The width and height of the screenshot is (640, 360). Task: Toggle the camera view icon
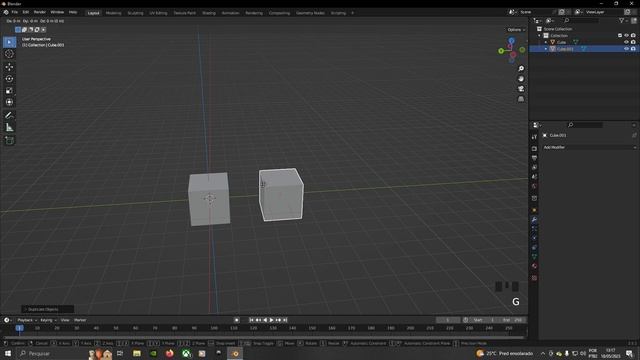(x=521, y=89)
